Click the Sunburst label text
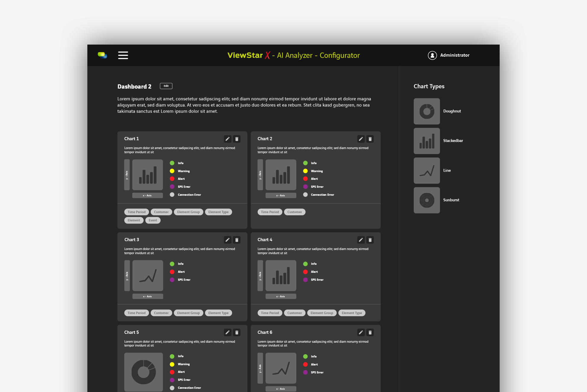This screenshot has width=587, height=392. (451, 200)
